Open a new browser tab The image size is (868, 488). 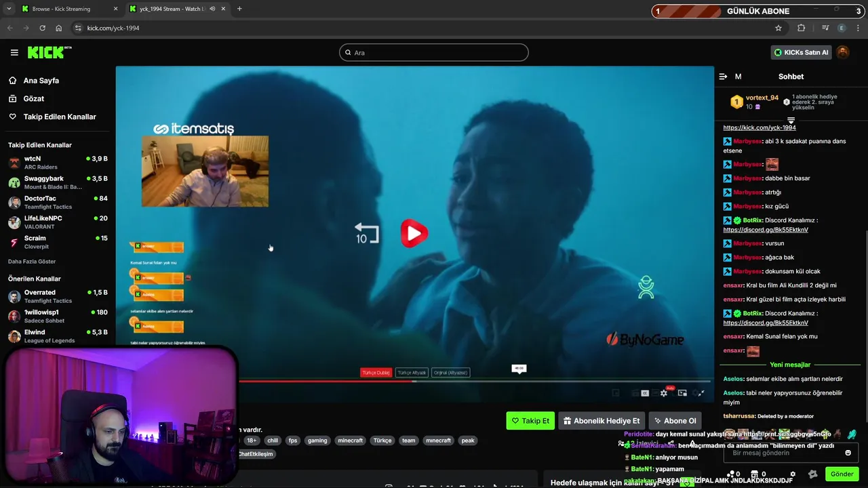(239, 9)
